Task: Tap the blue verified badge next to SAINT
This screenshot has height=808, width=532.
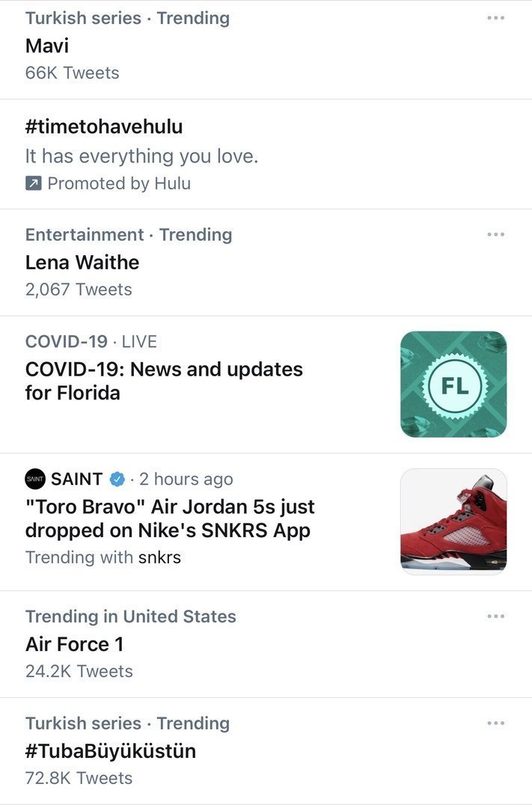Action: coord(117,479)
